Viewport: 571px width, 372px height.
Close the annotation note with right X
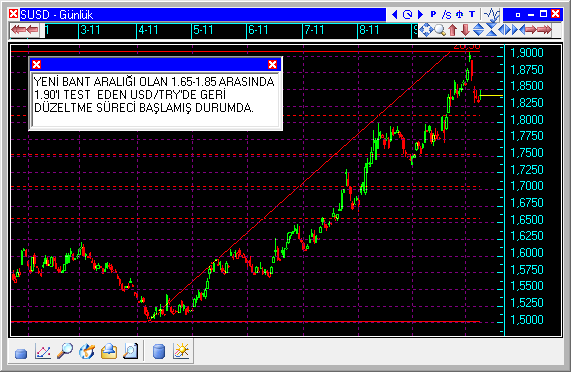coord(272,64)
